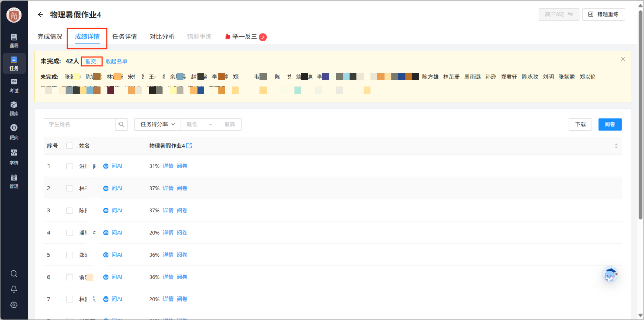Collapse the list via 收起名单
This screenshot has width=644, height=320.
point(116,61)
